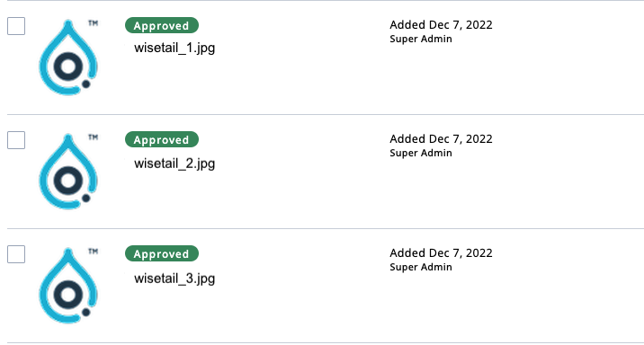Click the wisetail_2.jpg file name
The image size is (644, 345).
pyautogui.click(x=174, y=164)
